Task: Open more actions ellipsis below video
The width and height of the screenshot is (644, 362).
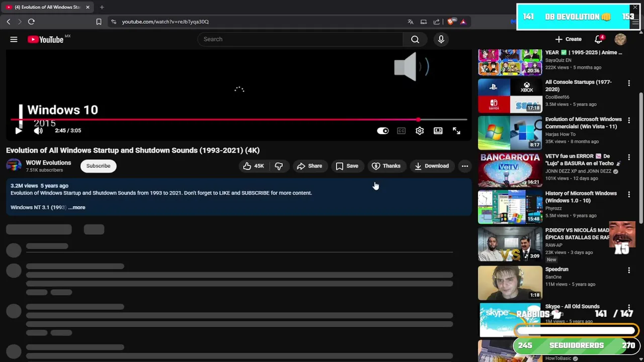Action: pyautogui.click(x=465, y=166)
